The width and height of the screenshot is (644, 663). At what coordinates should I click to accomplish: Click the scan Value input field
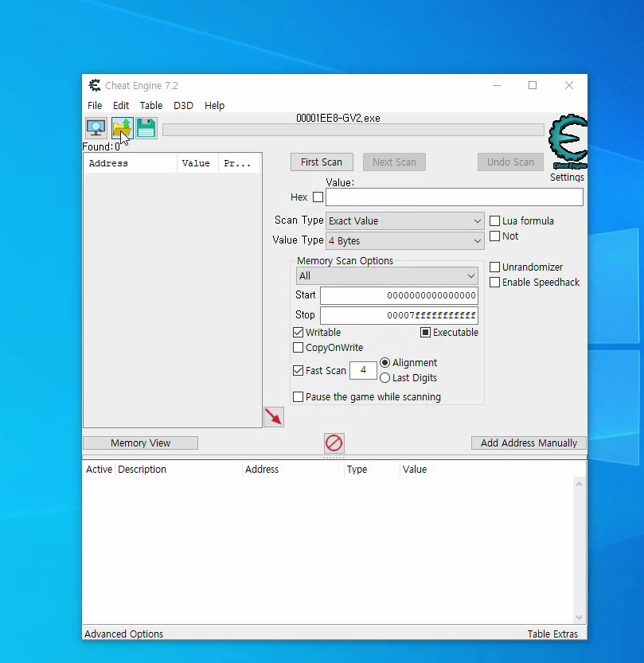click(455, 197)
